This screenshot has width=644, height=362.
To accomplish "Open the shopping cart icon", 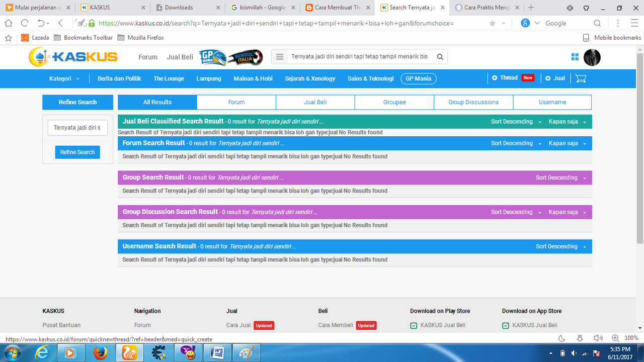I will pyautogui.click(x=581, y=78).
